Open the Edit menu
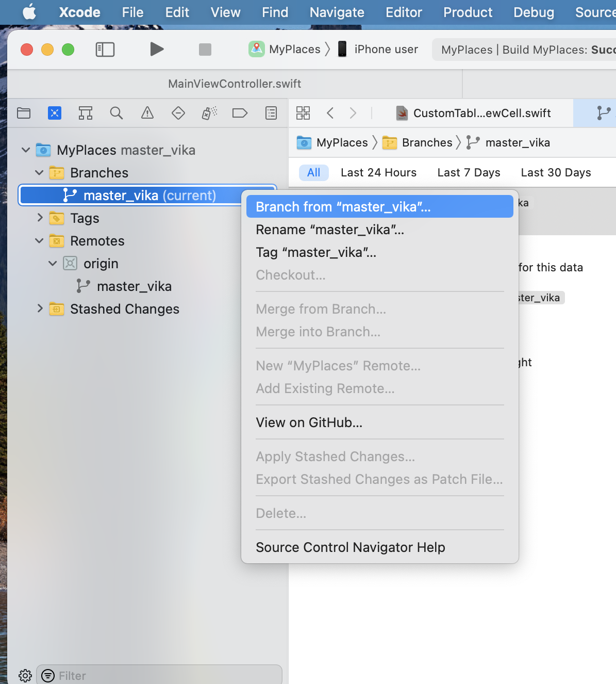The image size is (616, 684). pyautogui.click(x=177, y=12)
